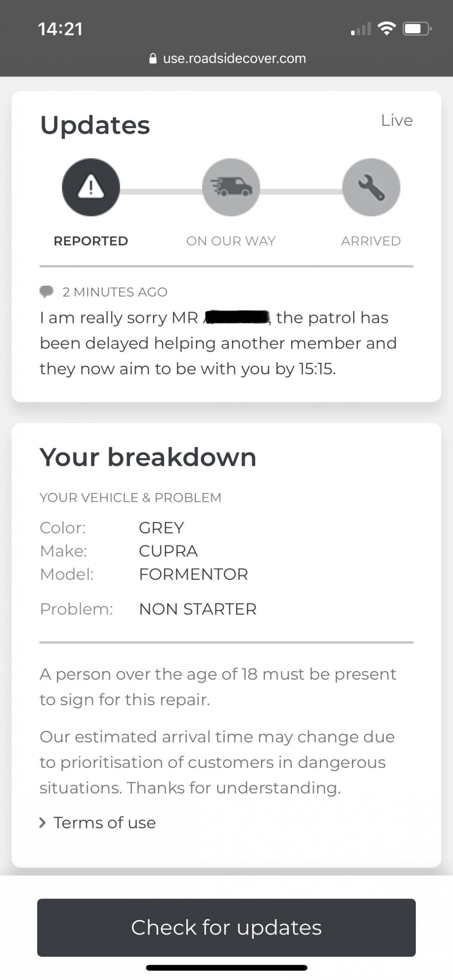Select the ON OUR WAY step label
453x980 pixels.
pyautogui.click(x=231, y=241)
